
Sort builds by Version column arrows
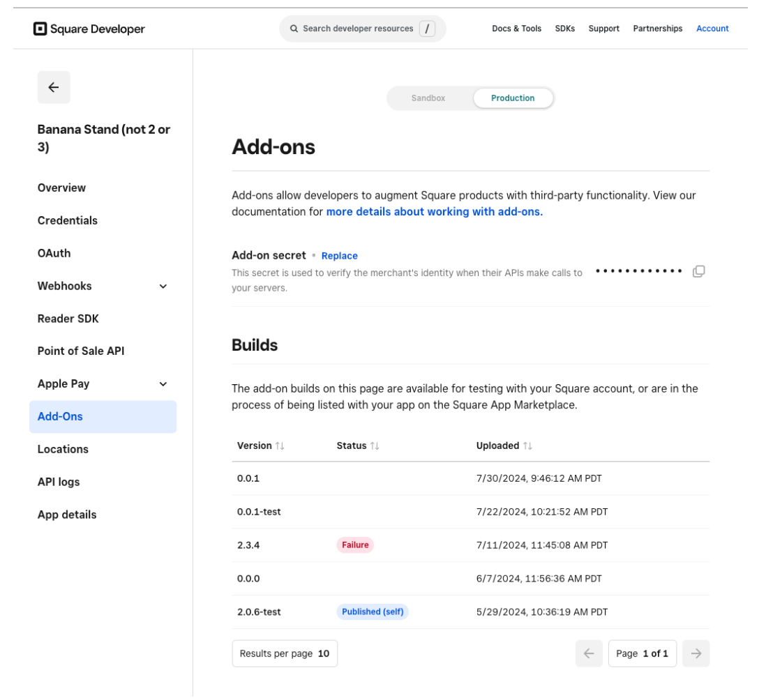280,446
